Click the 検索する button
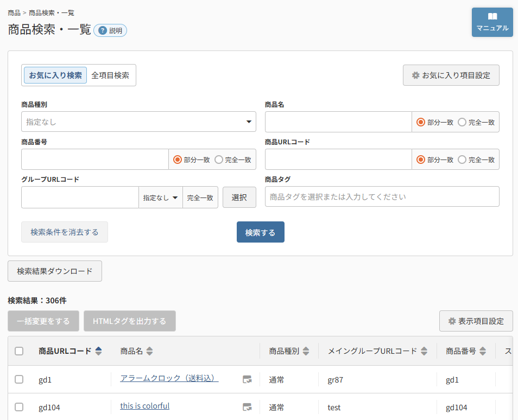 [260, 232]
